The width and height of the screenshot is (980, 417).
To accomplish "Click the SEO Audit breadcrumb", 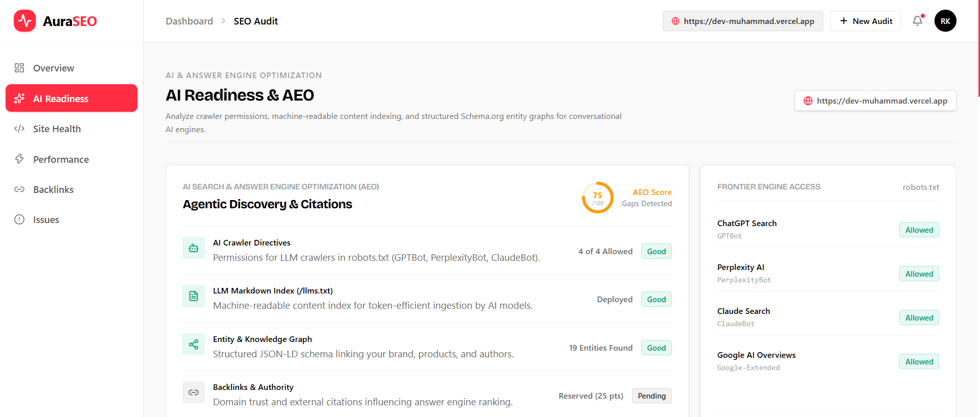I will [255, 21].
